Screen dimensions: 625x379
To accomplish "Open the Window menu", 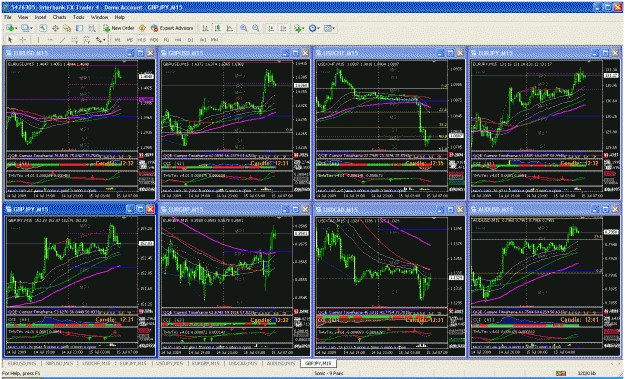I will click(x=99, y=18).
